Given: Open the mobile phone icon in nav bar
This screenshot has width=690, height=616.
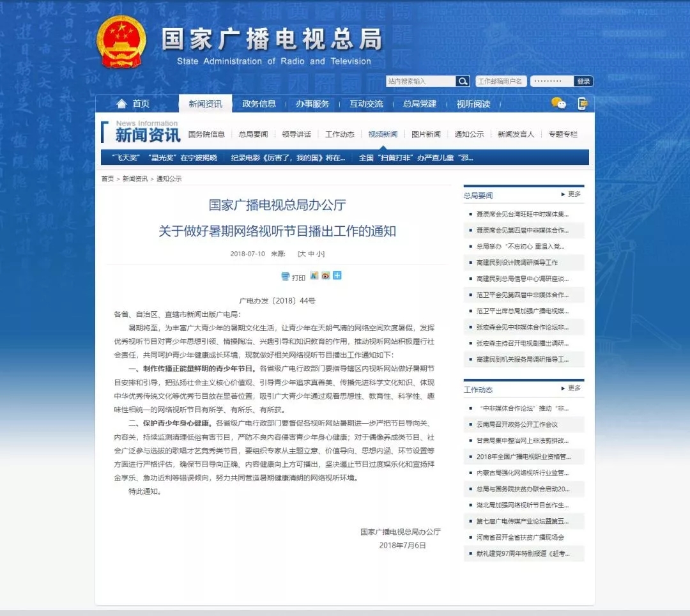Looking at the screenshot, I should [582, 104].
